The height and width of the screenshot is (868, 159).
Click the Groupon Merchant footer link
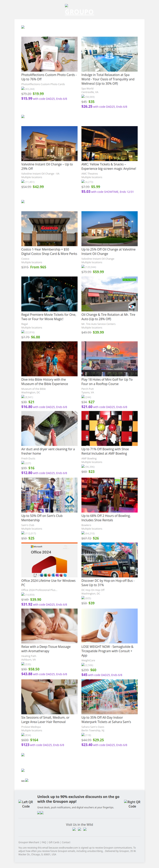(29, 842)
